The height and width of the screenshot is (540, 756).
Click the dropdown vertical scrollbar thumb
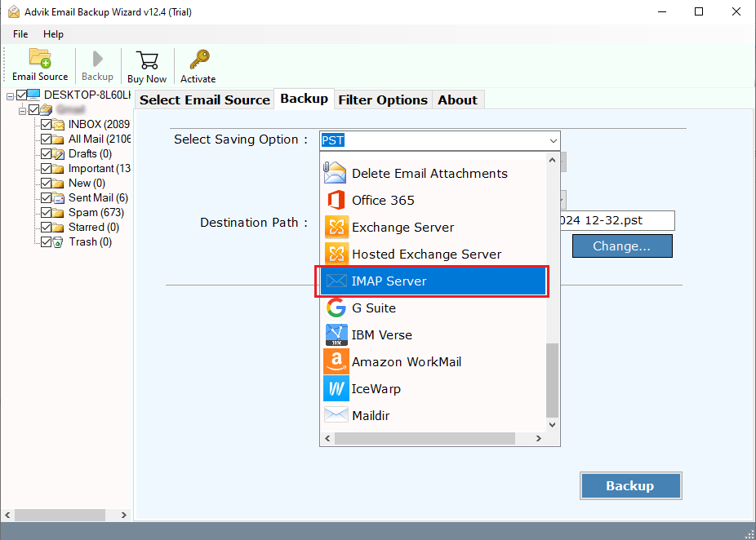[x=553, y=381]
